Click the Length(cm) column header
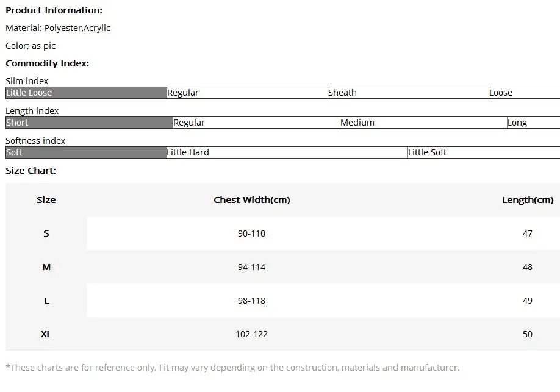The height and width of the screenshot is (392, 560). tap(528, 200)
